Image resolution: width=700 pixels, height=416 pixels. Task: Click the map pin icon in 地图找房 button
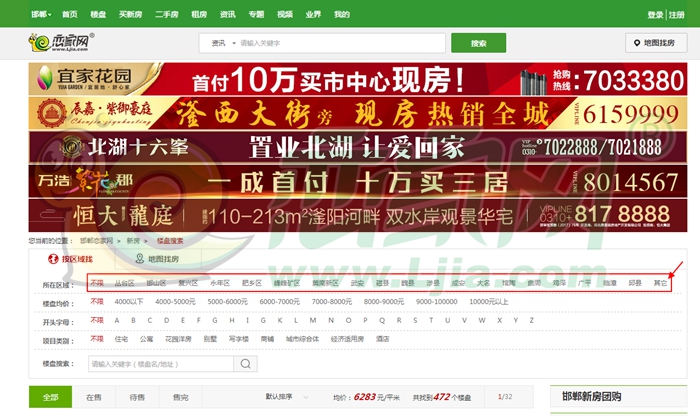637,43
